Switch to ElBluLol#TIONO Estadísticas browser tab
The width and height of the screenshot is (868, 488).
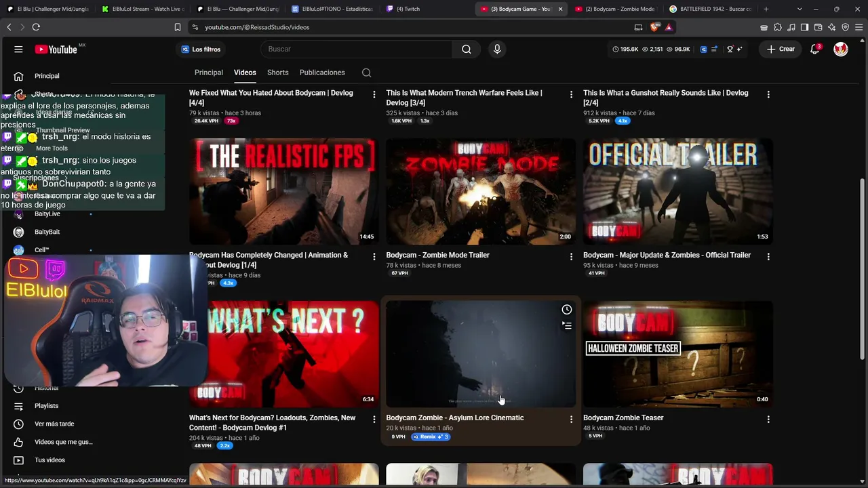tap(331, 9)
